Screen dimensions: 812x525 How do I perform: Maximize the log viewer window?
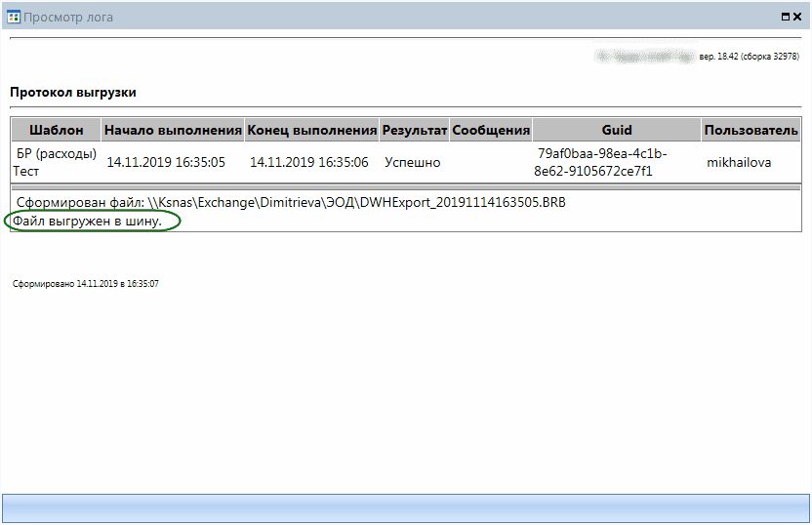pos(785,17)
